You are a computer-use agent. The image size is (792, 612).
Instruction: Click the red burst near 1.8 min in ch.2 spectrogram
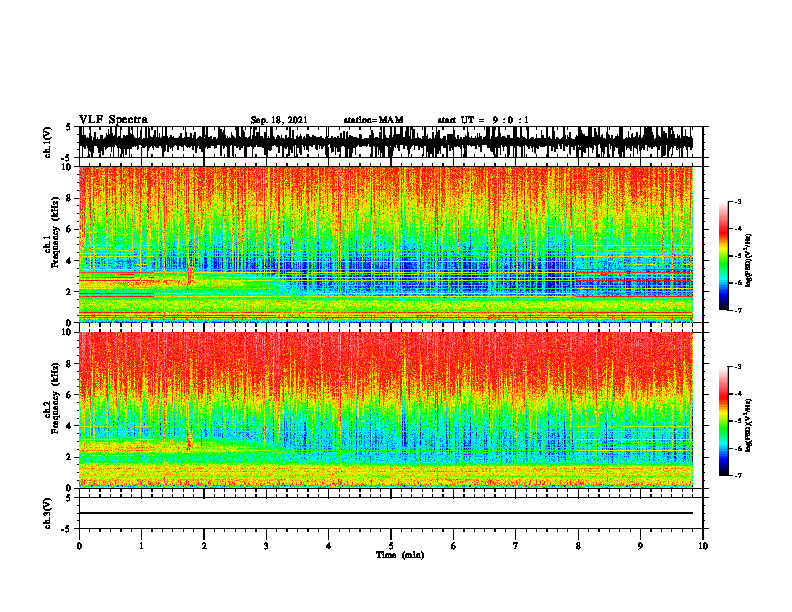click(x=189, y=440)
